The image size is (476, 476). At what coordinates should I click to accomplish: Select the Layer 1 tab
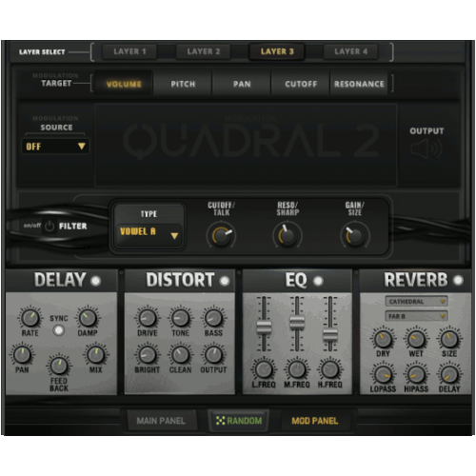[129, 51]
